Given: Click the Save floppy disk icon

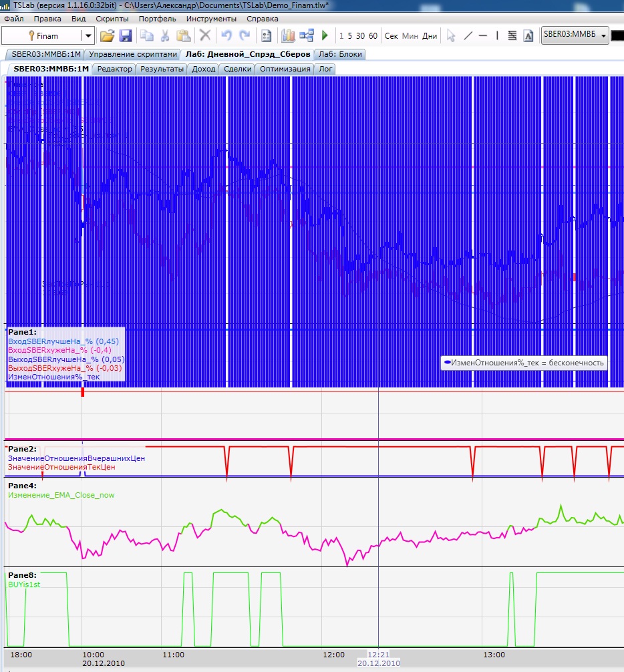Looking at the screenshot, I should point(124,36).
